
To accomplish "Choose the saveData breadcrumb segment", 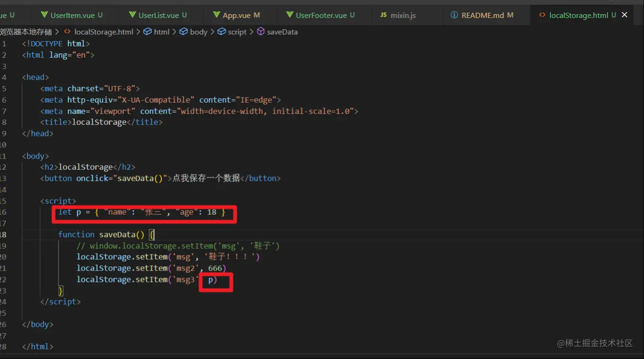I will click(x=282, y=32).
